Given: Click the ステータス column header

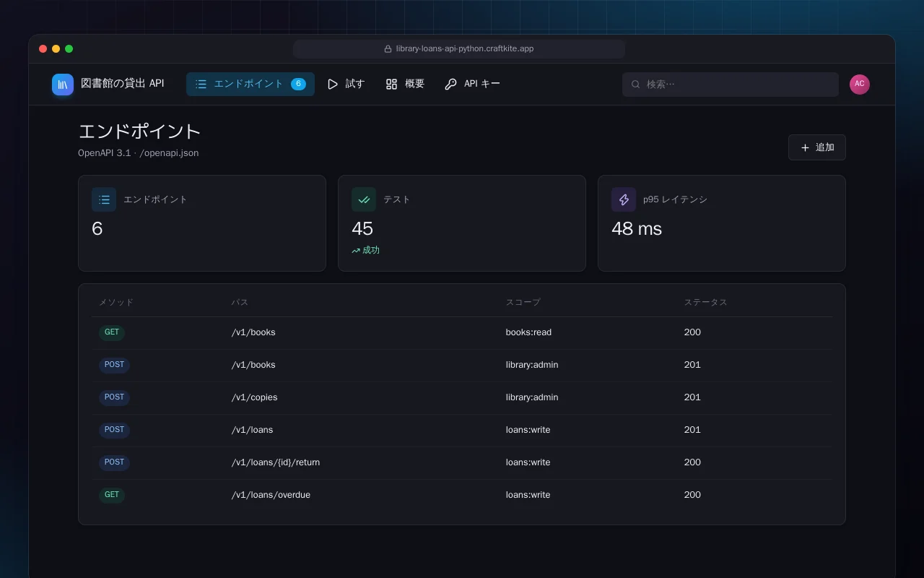Looking at the screenshot, I should coord(706,302).
